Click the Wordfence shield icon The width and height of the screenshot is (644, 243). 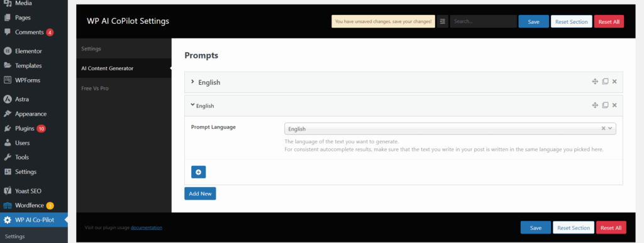coord(8,205)
